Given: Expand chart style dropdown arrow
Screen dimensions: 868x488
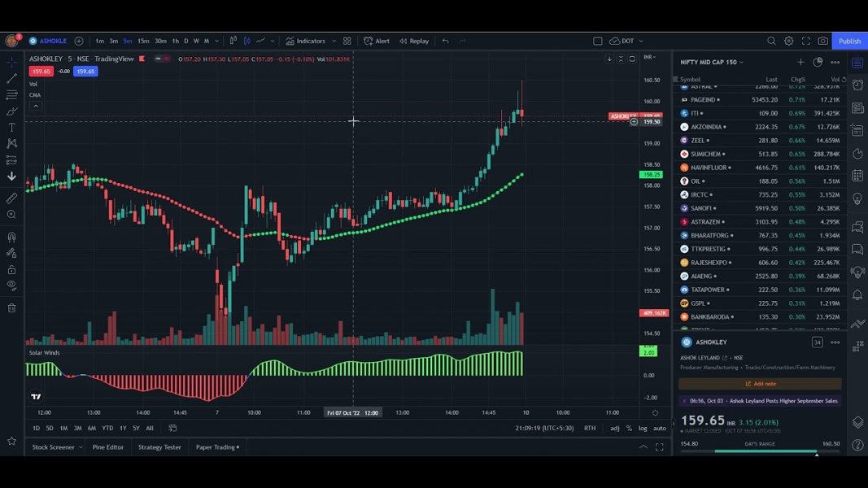Looking at the screenshot, I should pos(273,41).
